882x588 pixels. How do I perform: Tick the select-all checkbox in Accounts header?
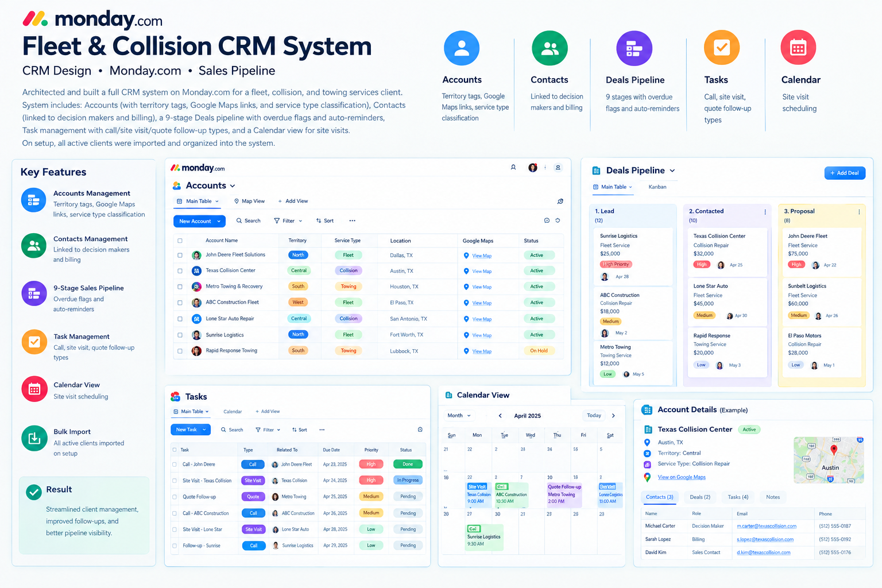180,241
